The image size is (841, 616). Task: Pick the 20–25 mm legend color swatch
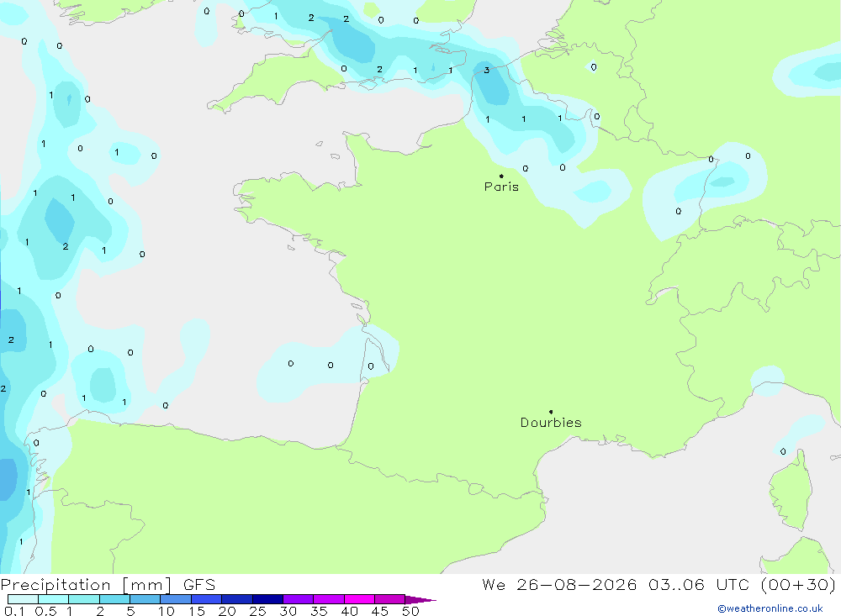pyautogui.click(x=237, y=599)
